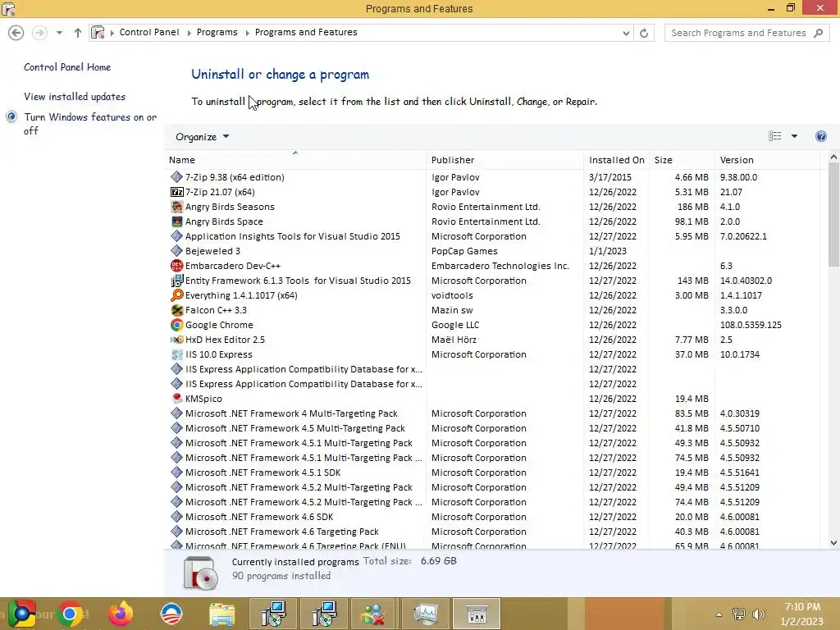Click the publisher PopCap Games

pos(464,251)
